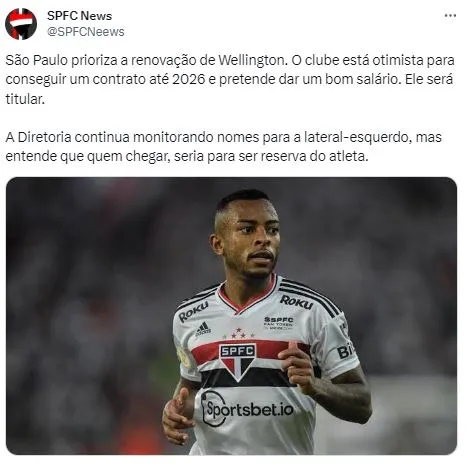Click the adidas logo on the jersey
The width and height of the screenshot is (471, 464).
[x=203, y=329]
